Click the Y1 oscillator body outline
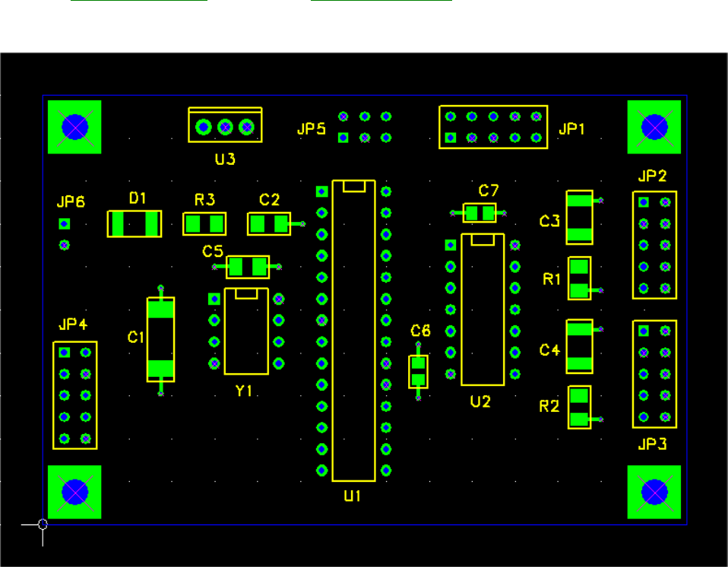The image size is (728, 567). [246, 331]
